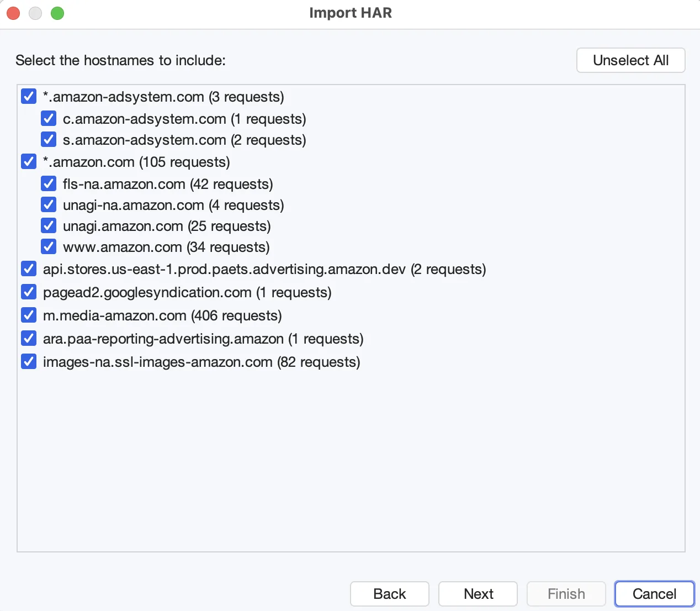Viewport: 700px width, 611px height.
Task: Uncheck pagead2.googlesyndication.com checkbox
Action: (x=29, y=292)
